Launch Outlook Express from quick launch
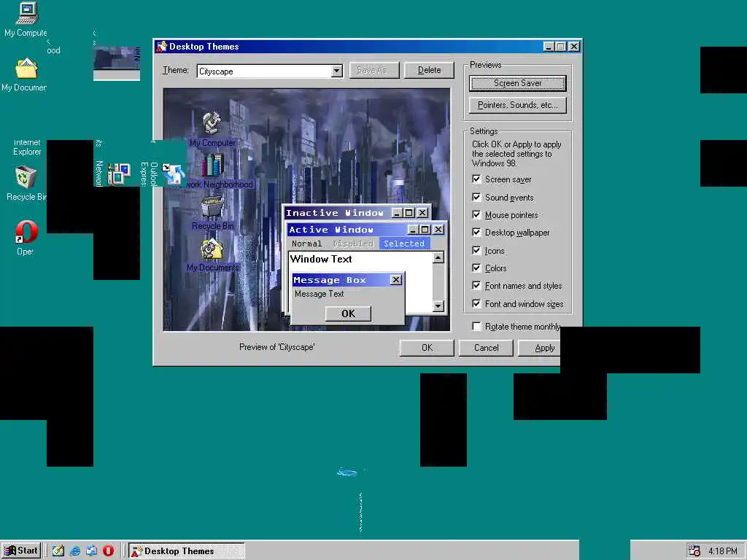Image resolution: width=747 pixels, height=560 pixels. pyautogui.click(x=91, y=551)
